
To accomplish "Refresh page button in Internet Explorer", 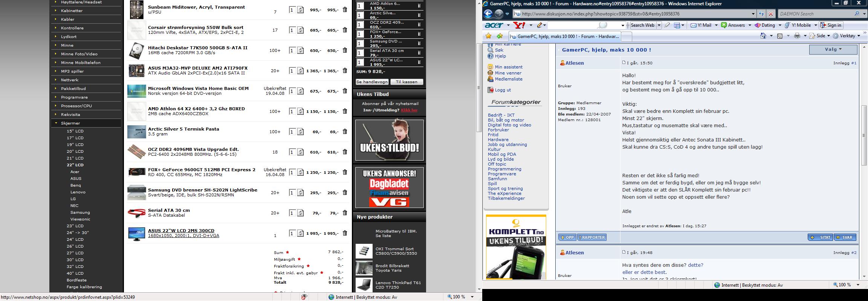I will tap(761, 14).
